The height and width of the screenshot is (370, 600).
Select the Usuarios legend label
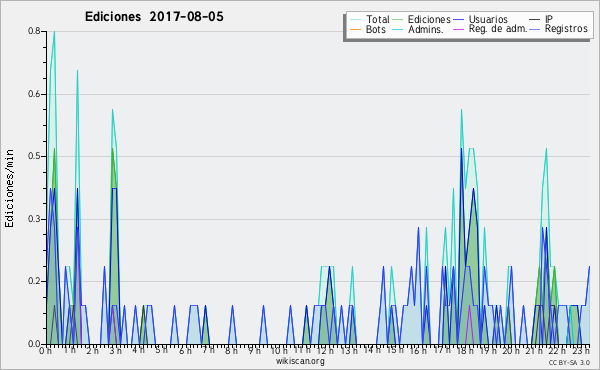click(x=488, y=19)
